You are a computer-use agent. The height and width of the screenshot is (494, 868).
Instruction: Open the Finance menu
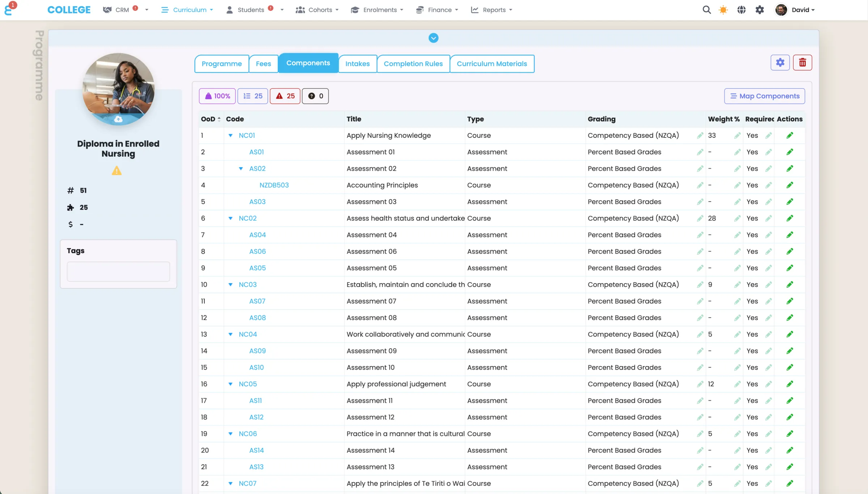(437, 10)
